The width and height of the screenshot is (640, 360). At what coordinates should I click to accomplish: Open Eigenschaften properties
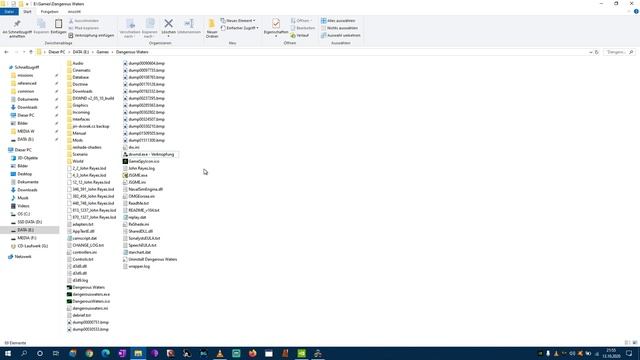[x=276, y=27]
